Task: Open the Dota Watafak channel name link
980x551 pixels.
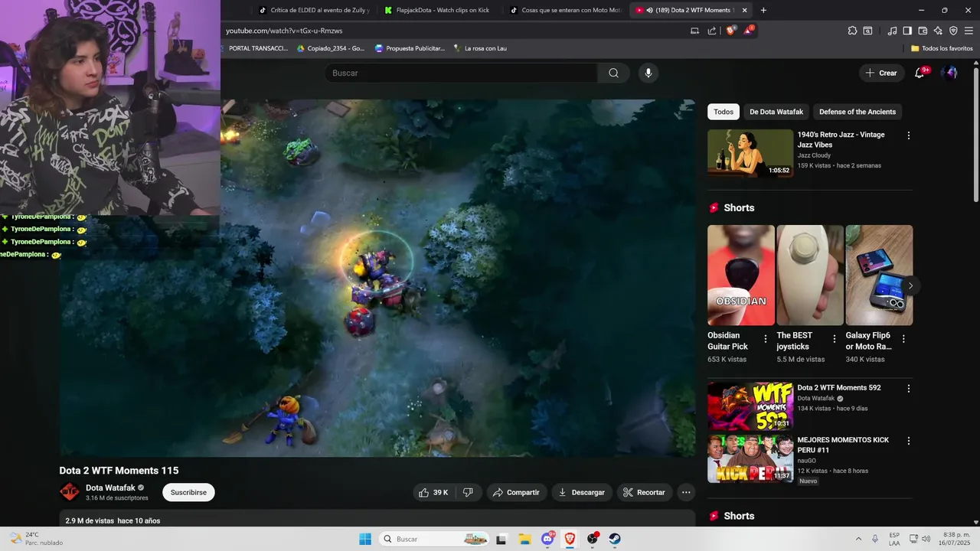Action: tap(110, 487)
